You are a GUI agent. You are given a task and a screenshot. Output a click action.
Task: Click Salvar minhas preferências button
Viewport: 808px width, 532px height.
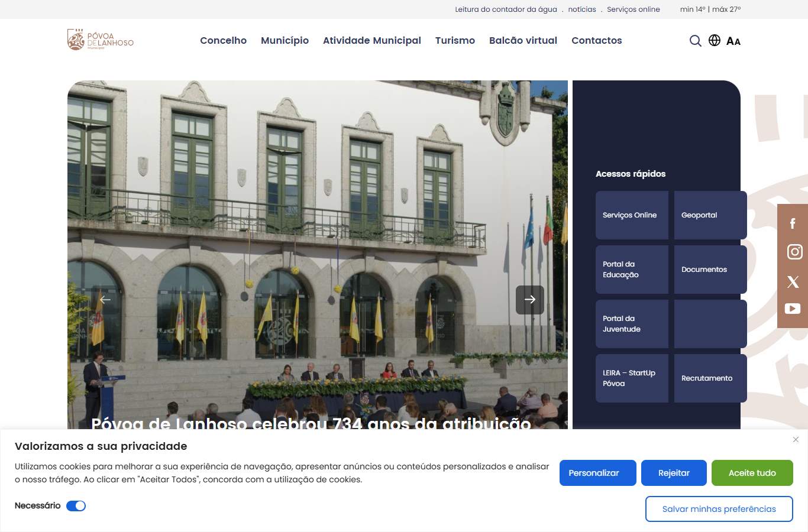pyautogui.click(x=719, y=509)
